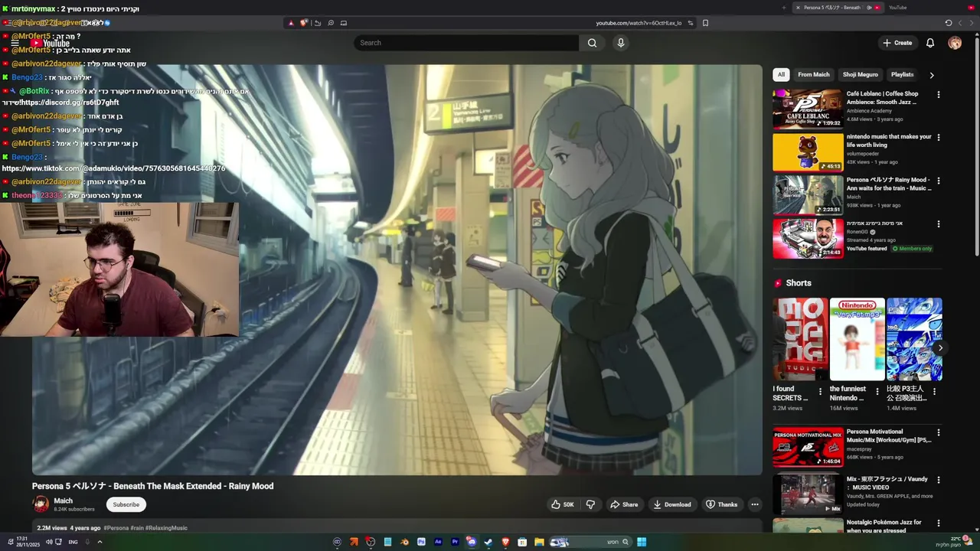Click the Create button
The width and height of the screenshot is (980, 551).
click(x=897, y=43)
